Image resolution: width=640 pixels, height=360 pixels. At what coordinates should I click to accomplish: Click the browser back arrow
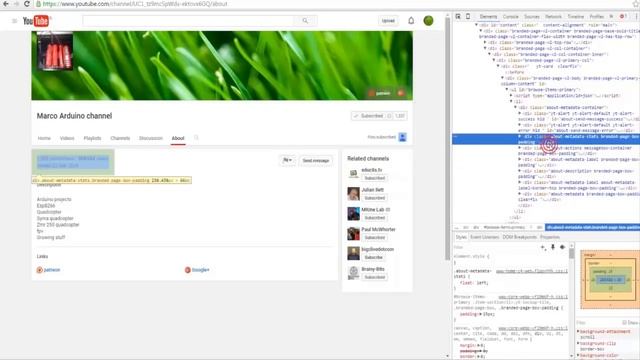(6, 4)
